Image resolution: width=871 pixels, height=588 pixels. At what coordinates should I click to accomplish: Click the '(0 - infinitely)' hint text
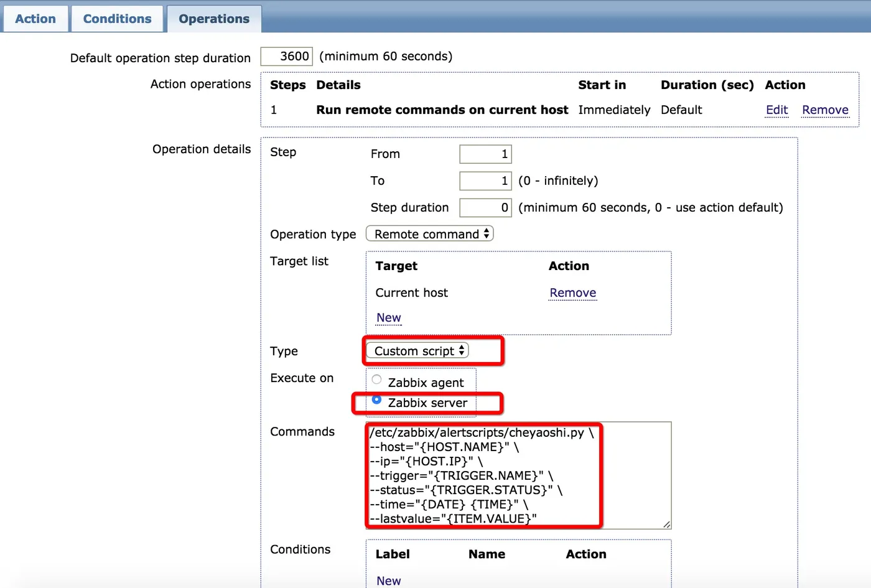(558, 181)
